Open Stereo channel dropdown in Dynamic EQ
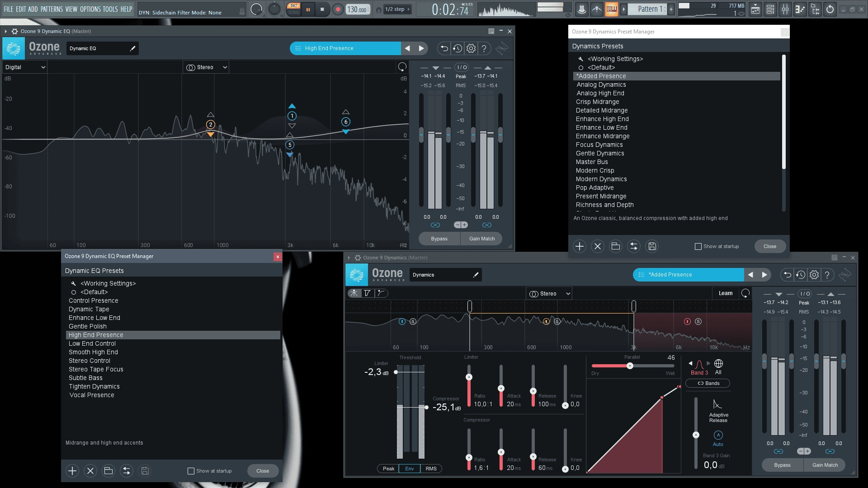868x488 pixels. point(206,67)
